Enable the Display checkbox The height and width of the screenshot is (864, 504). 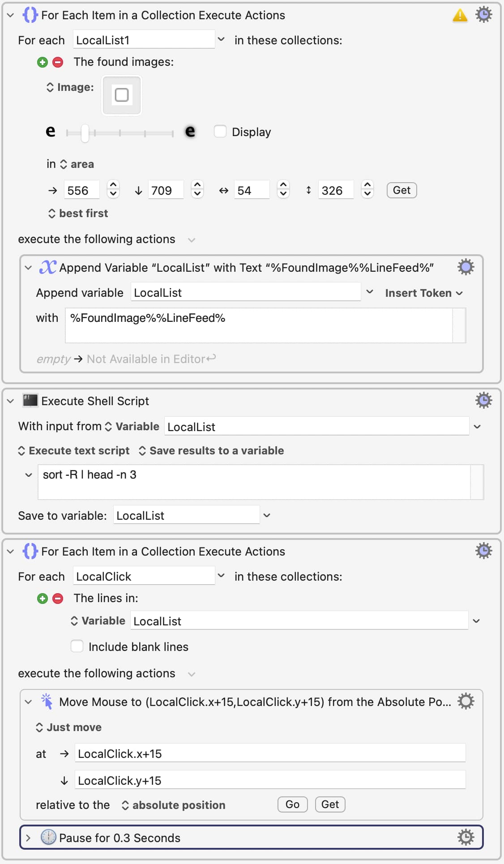click(220, 132)
